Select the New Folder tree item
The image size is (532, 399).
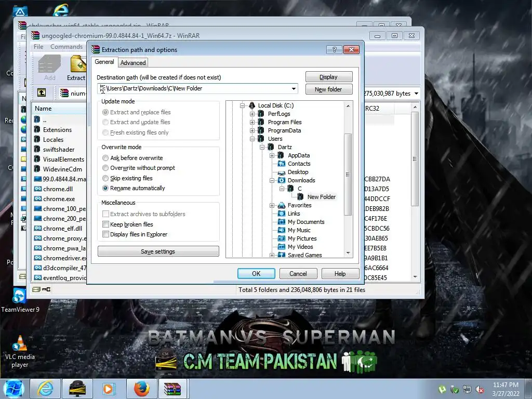click(321, 197)
